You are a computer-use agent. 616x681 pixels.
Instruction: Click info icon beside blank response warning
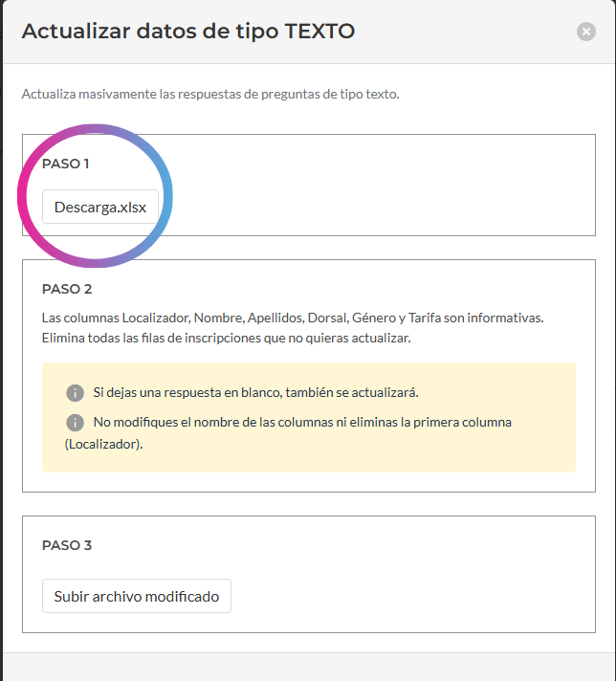[x=76, y=392]
